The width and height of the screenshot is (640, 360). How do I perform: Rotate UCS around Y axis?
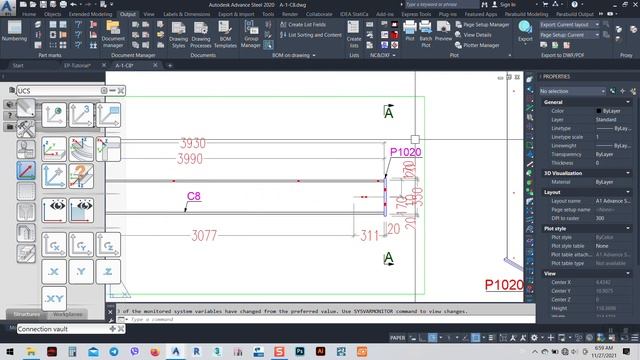[81, 244]
